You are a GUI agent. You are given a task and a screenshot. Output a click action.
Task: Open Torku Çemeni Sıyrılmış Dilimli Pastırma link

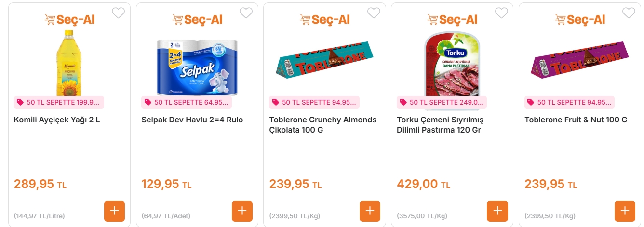click(x=440, y=125)
